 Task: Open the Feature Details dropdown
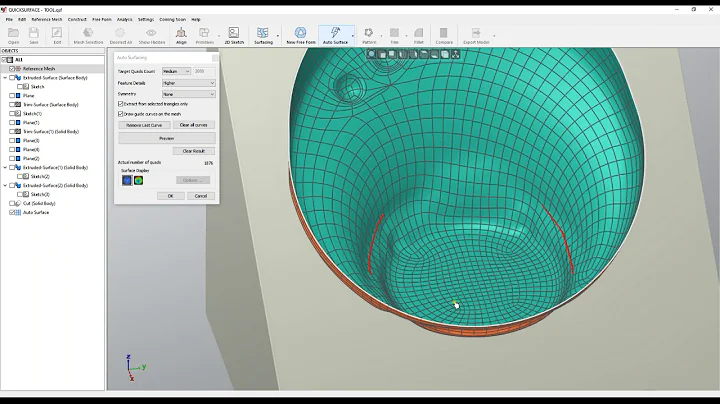189,83
